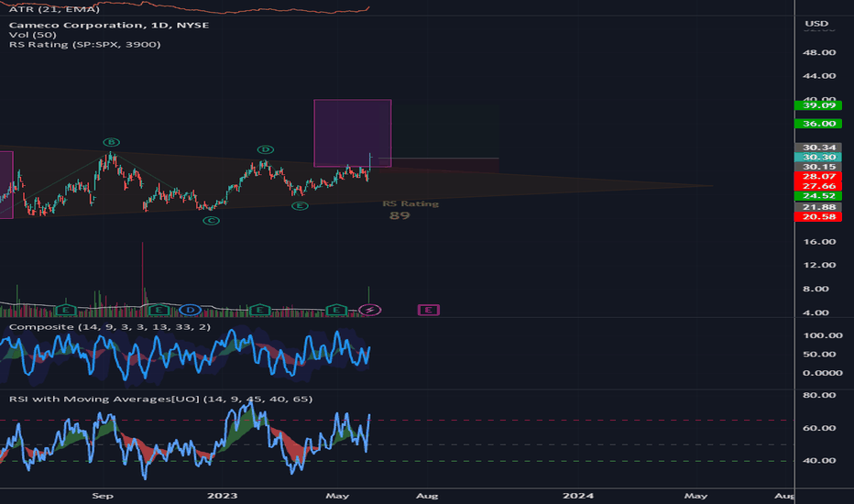Click the May label after 2024
The image size is (854, 504).
(x=695, y=496)
